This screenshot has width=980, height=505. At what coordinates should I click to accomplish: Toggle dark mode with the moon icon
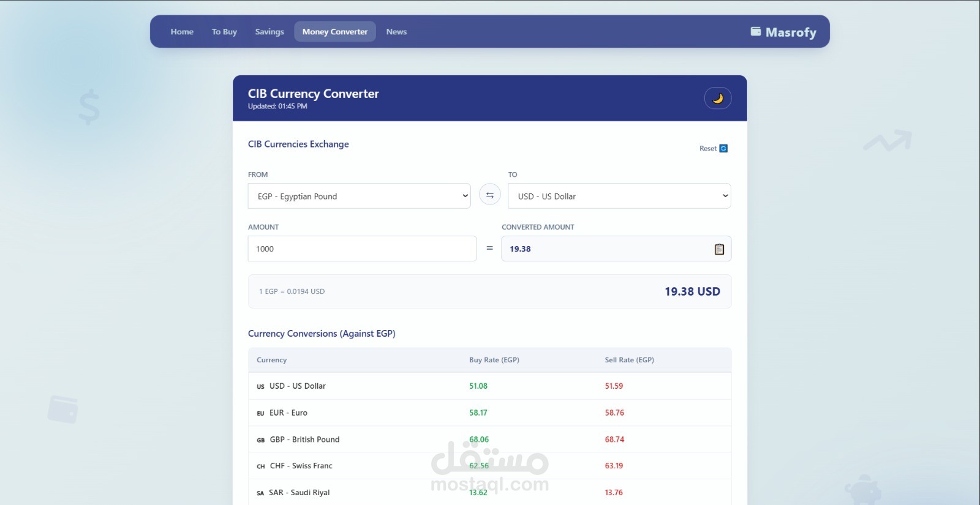pos(718,98)
